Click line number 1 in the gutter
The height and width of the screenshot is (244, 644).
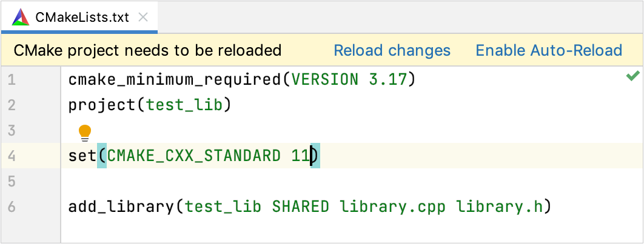pyautogui.click(x=12, y=79)
